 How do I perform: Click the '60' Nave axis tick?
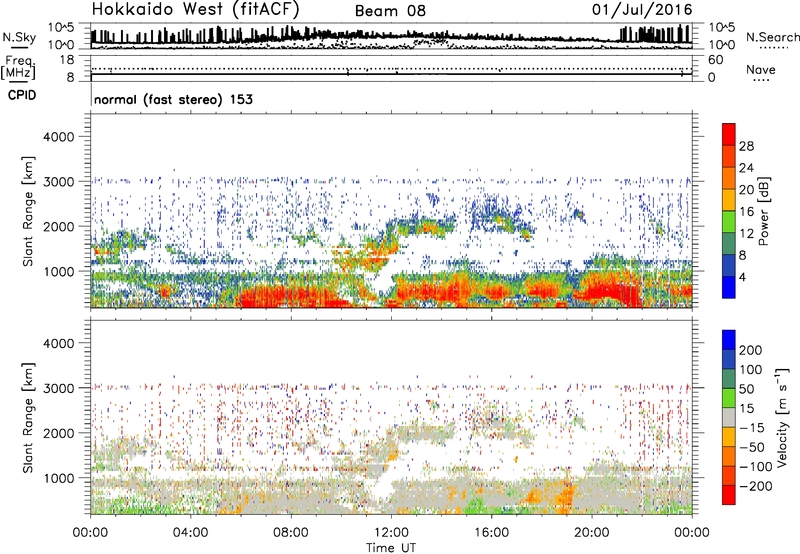coord(715,60)
